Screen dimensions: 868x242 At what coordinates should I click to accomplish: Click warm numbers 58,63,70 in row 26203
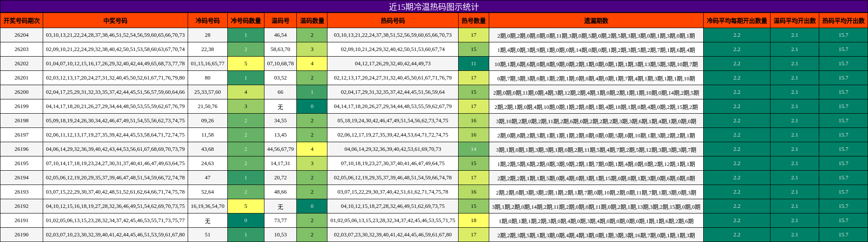click(280, 49)
